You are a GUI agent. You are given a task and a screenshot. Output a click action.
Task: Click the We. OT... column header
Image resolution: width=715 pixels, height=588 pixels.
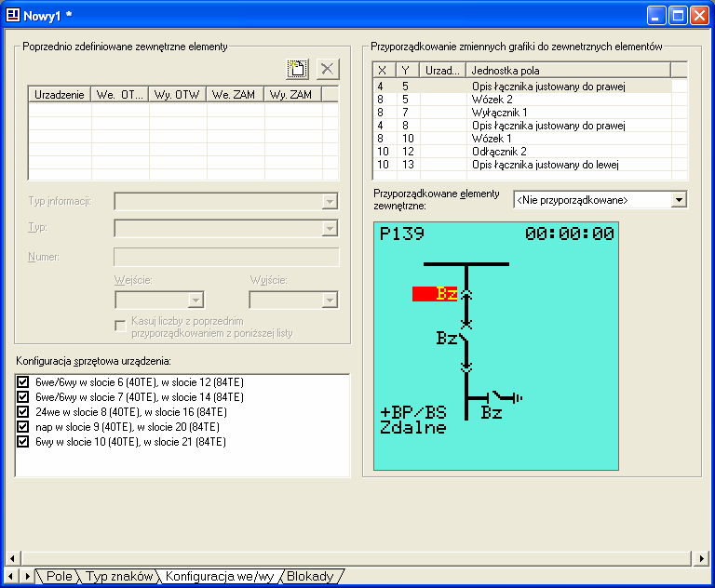119,94
